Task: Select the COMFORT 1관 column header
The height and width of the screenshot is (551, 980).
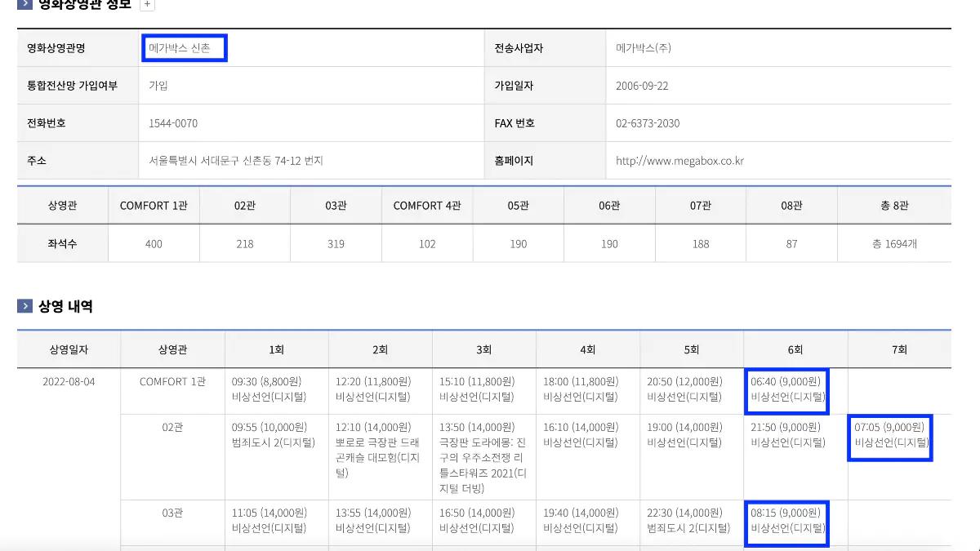Action: click(x=154, y=206)
